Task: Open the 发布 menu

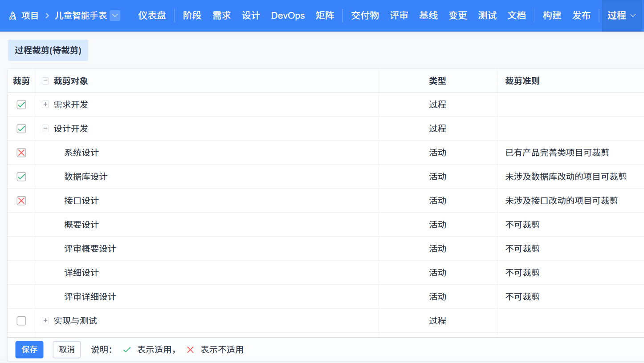Action: tap(582, 16)
